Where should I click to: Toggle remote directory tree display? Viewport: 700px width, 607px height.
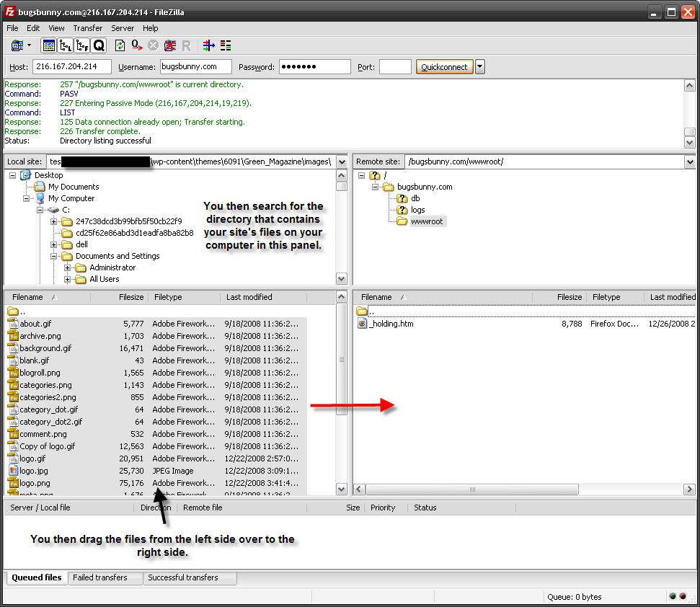(82, 45)
